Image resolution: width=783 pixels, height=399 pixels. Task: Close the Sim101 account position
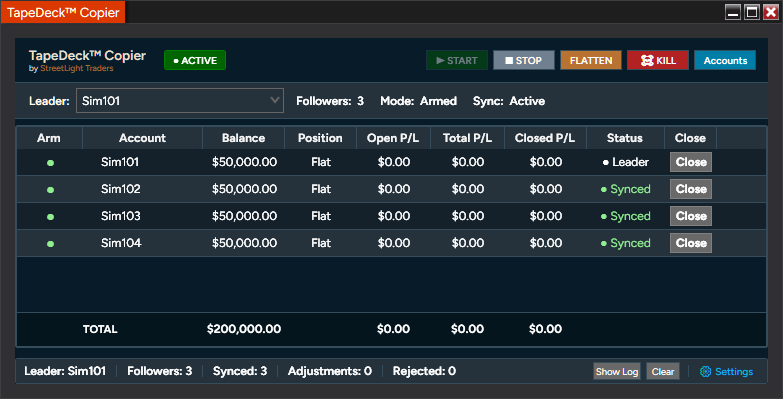[x=691, y=162]
